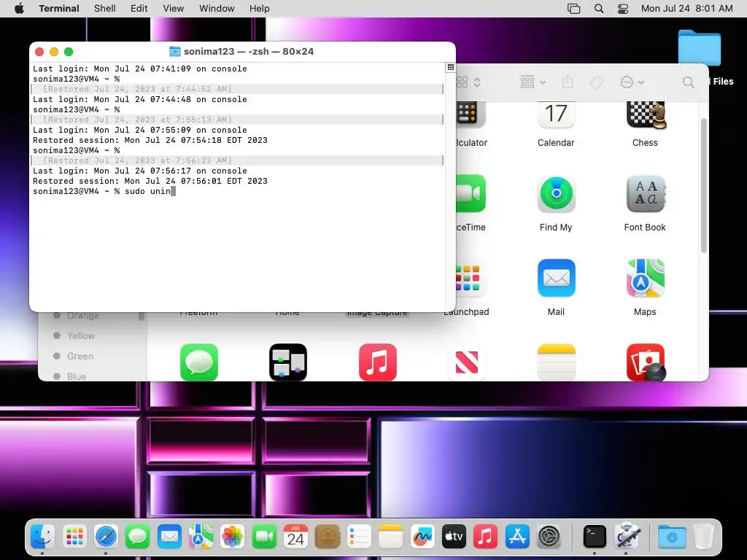This screenshot has width=747, height=560.
Task: Click the Terminal scrollback marker button
Action: [450, 67]
